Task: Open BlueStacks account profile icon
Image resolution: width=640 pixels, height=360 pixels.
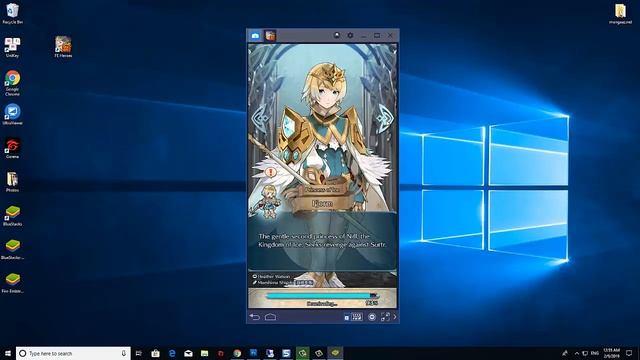Action: 337,36
